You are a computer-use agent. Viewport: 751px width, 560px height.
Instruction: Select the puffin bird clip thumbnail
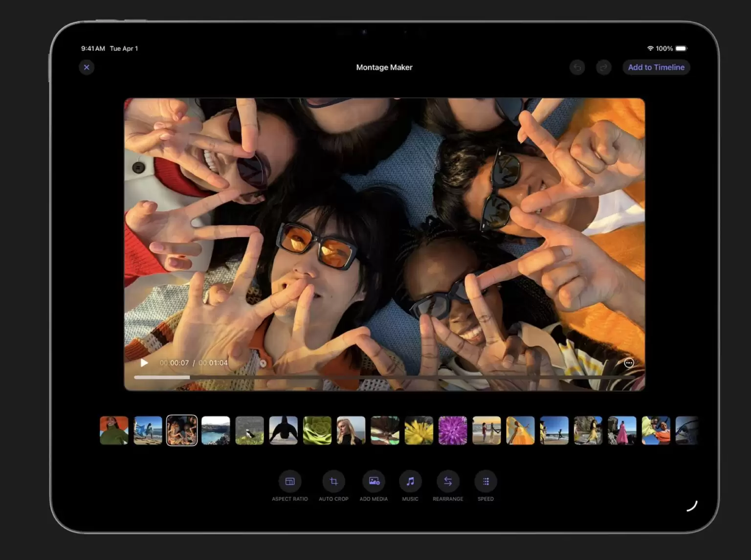[x=249, y=430]
